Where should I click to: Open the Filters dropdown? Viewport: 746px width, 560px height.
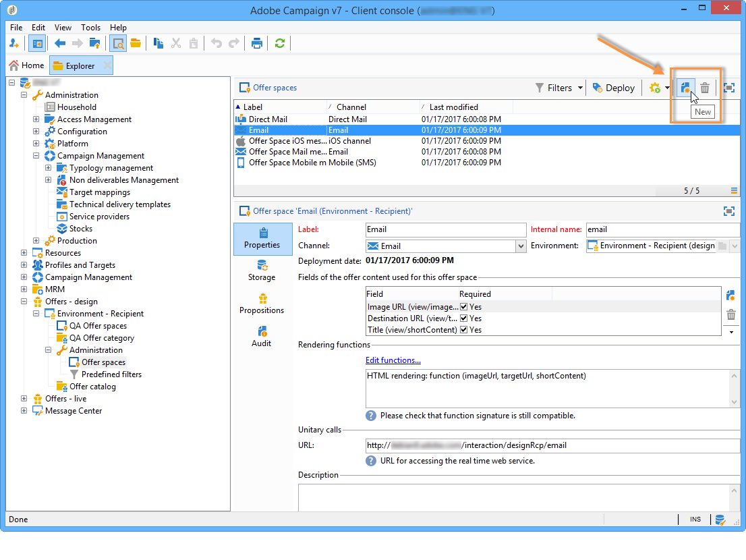[x=559, y=88]
